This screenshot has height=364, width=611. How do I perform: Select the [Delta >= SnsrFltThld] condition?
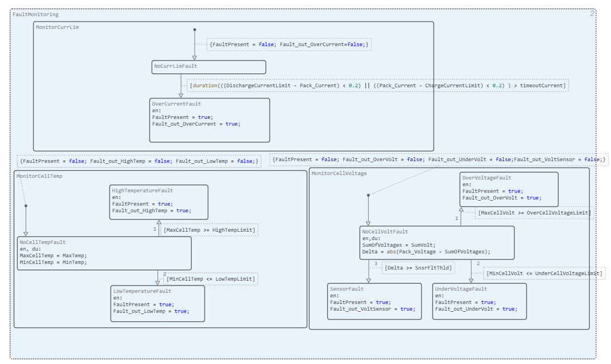(418, 268)
